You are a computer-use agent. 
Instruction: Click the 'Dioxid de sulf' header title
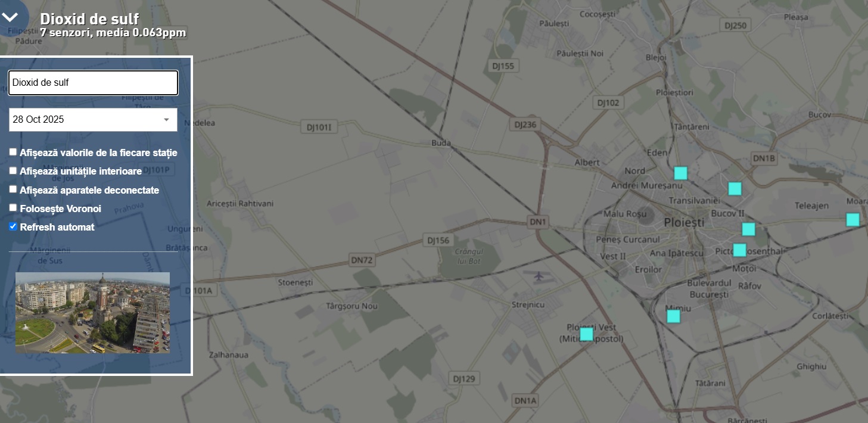pos(89,18)
